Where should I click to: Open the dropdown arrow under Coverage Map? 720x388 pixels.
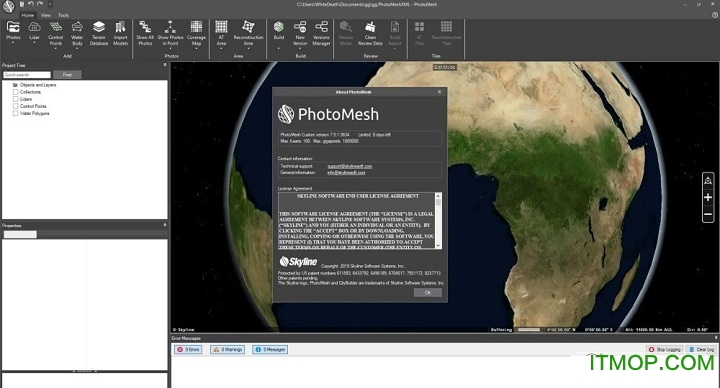pos(196,48)
